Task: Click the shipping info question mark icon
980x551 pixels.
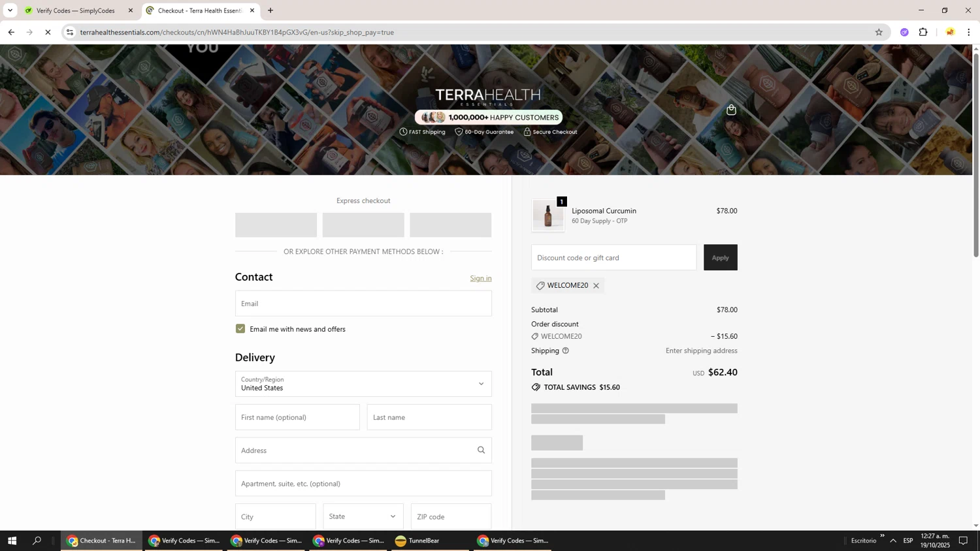Action: pyautogui.click(x=566, y=351)
